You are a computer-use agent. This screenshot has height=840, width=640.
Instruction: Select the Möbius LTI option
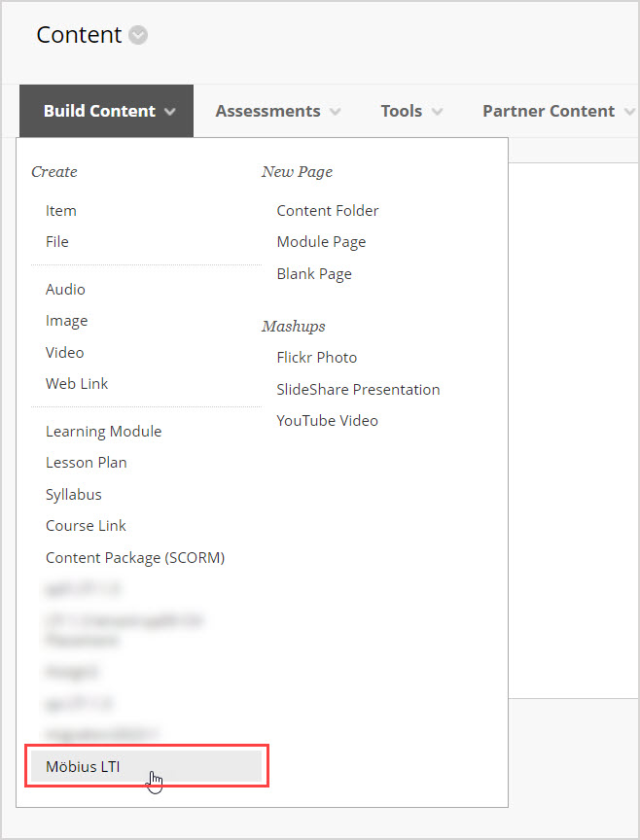coord(83,766)
